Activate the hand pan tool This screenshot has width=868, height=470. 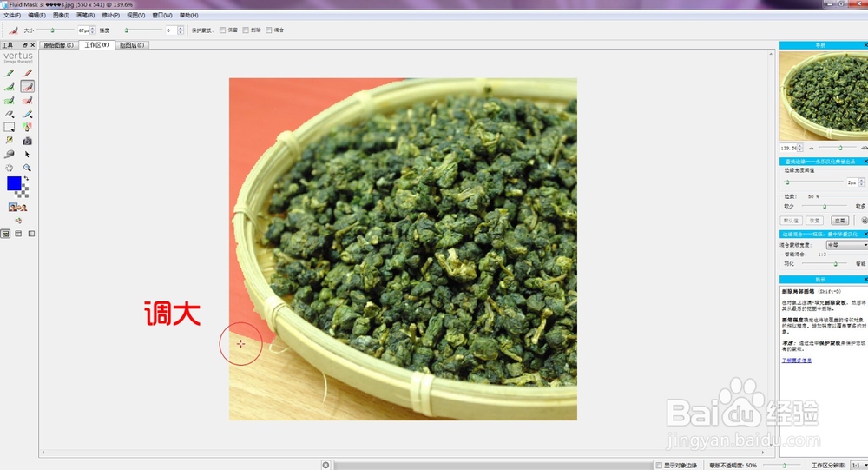[10, 168]
